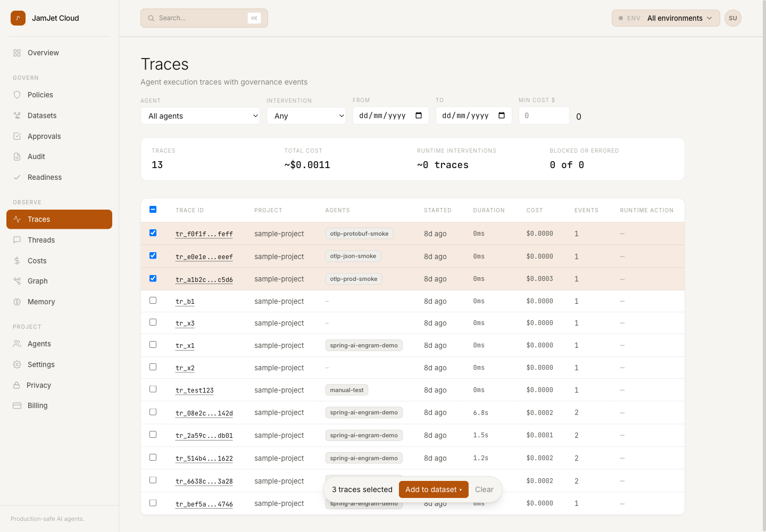Open the From date calendar picker icon
This screenshot has height=532, width=766.
[x=419, y=115]
